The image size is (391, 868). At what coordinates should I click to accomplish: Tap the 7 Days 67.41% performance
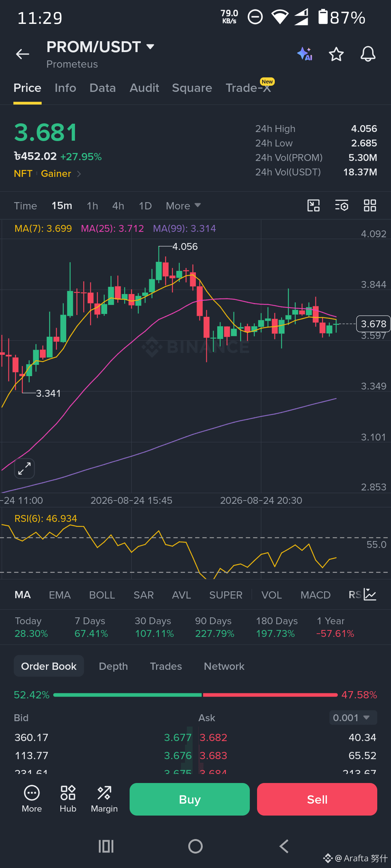coord(91,627)
